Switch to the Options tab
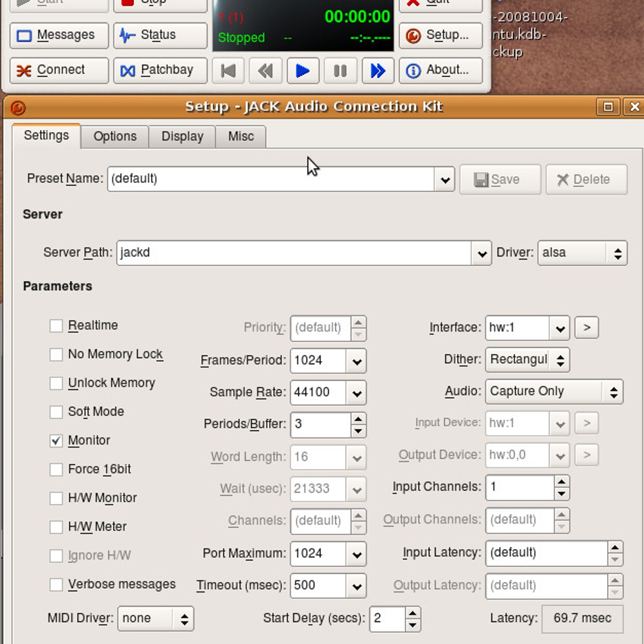This screenshot has width=644, height=644. coord(115,136)
